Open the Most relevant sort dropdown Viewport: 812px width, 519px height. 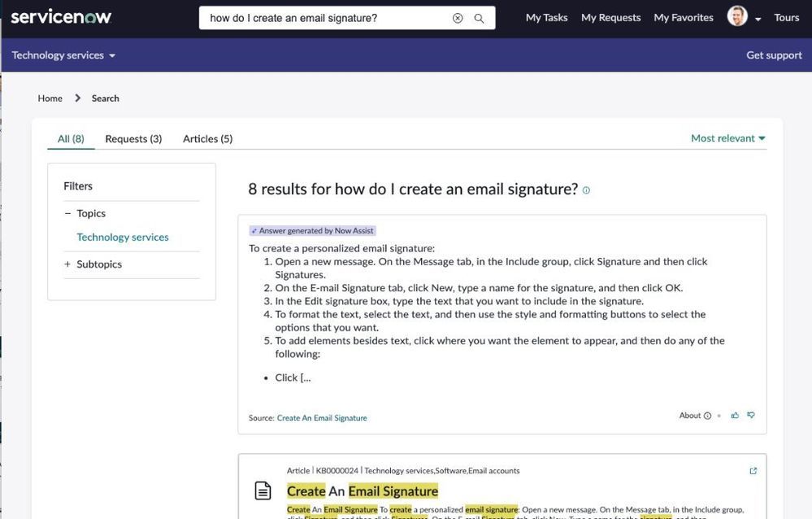coord(726,137)
